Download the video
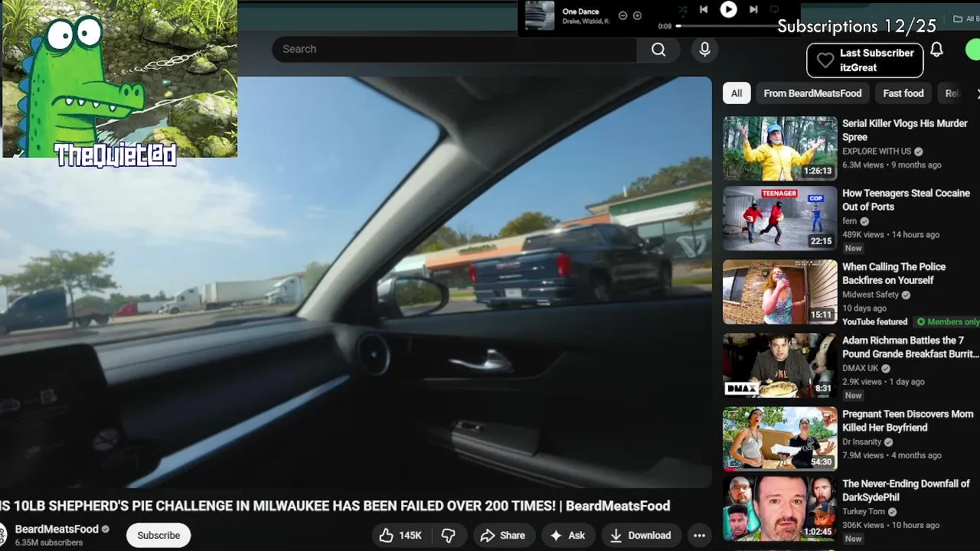The height and width of the screenshot is (551, 980). click(x=640, y=536)
